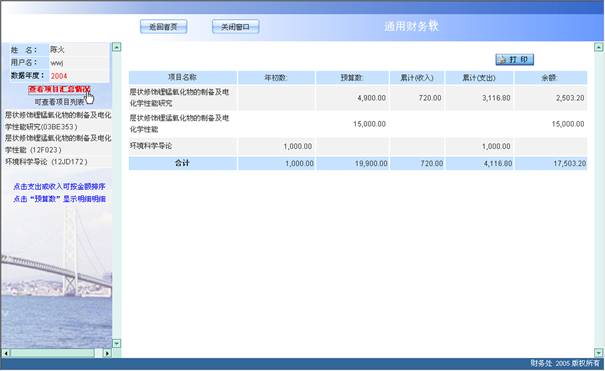Click the sidebar scroll left arrow
This screenshot has height=371, width=605.
pyautogui.click(x=6, y=353)
